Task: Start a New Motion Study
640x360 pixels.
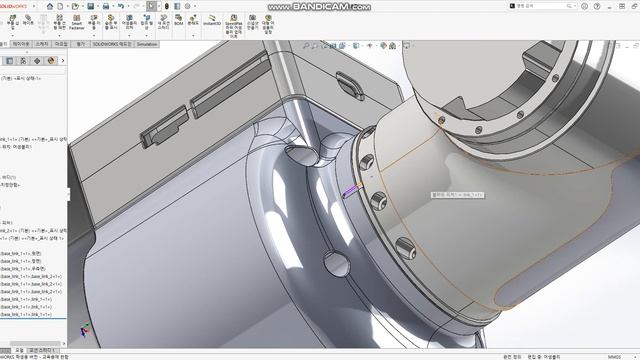Action: [163, 22]
